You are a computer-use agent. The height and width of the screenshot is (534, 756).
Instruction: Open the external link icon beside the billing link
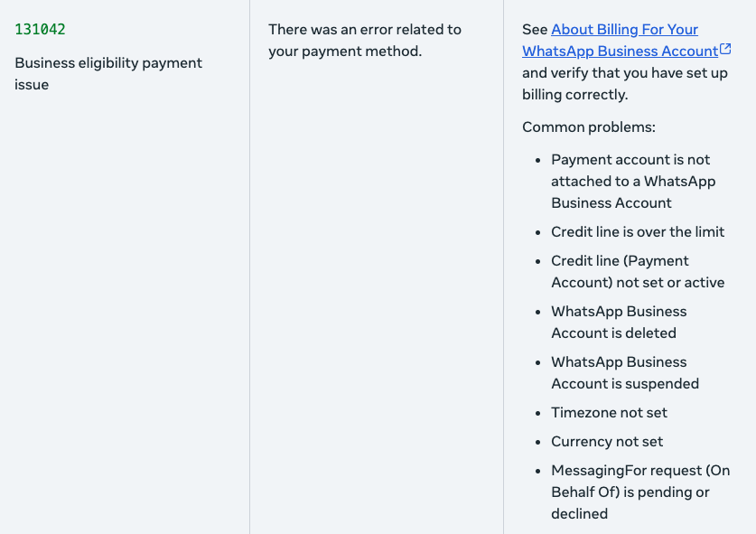[725, 50]
